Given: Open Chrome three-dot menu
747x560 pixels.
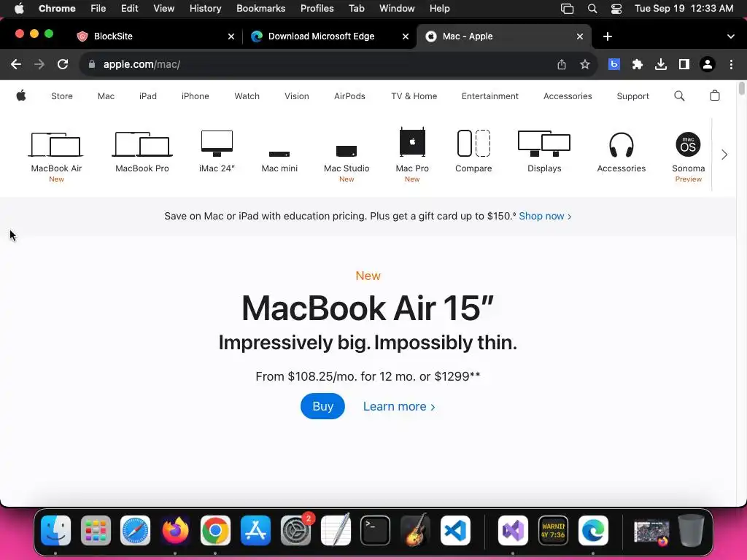Looking at the screenshot, I should (x=731, y=64).
